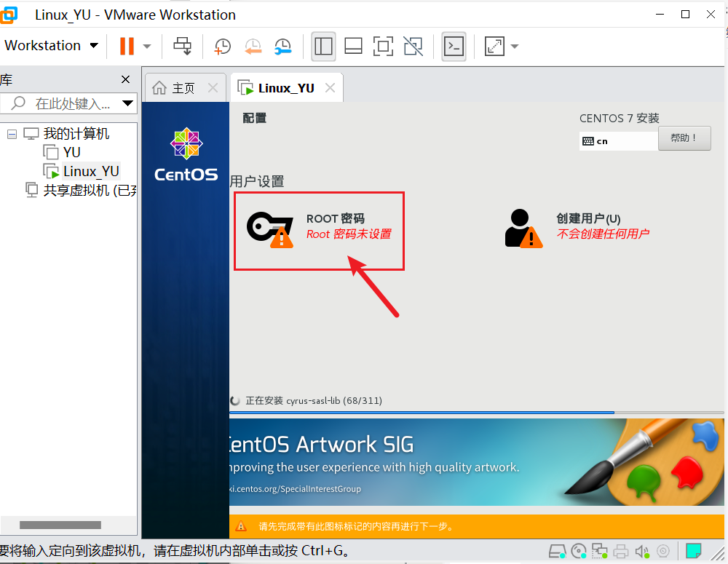Take a snapshot of this VM
Image resolution: width=728 pixels, height=564 pixels.
(x=222, y=46)
